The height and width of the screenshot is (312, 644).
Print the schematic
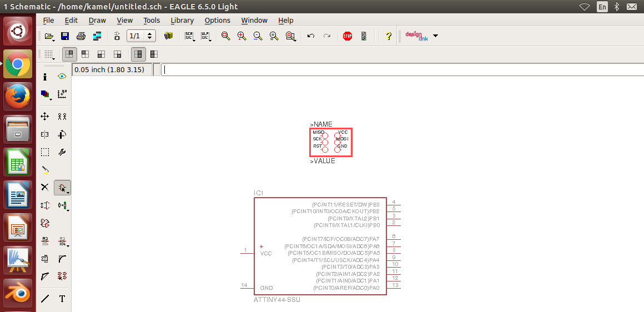pyautogui.click(x=81, y=36)
